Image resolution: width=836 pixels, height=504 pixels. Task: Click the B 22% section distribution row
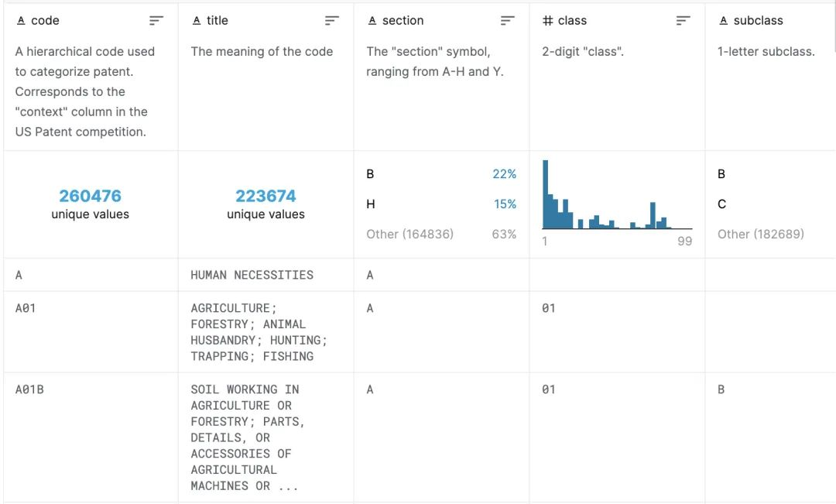pyautogui.click(x=441, y=174)
